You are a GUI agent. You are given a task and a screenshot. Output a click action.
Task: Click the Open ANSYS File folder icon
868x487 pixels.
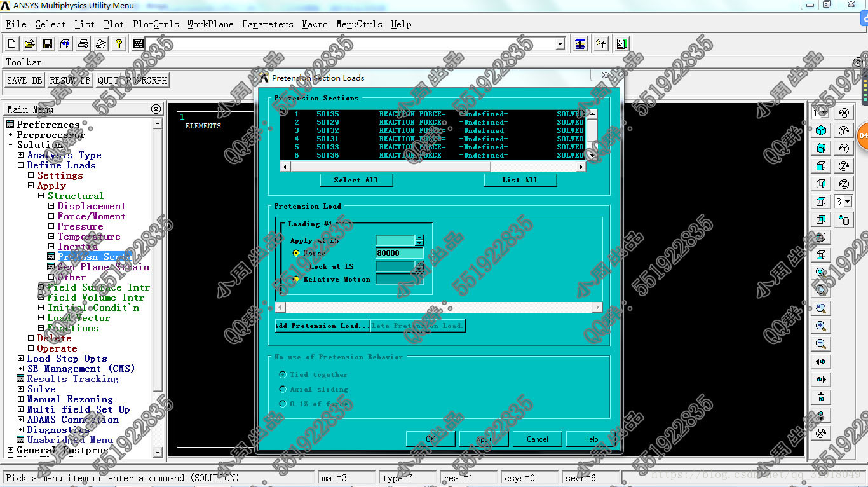(x=30, y=44)
